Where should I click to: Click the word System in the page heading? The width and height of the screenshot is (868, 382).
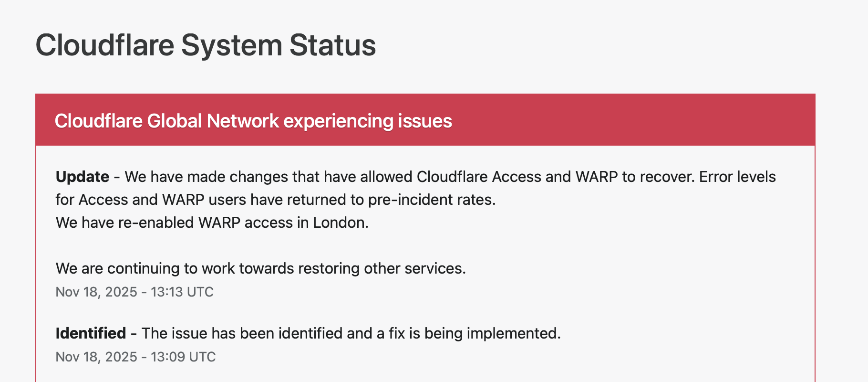tap(231, 45)
